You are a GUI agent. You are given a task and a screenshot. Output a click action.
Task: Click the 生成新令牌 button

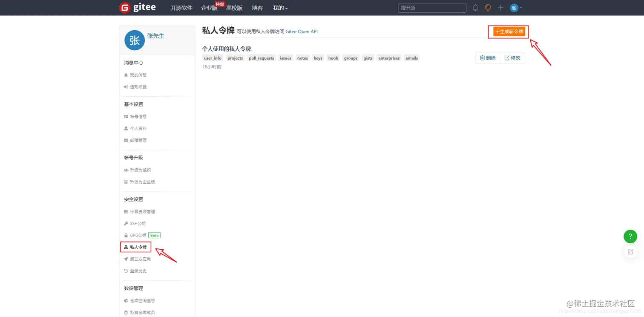(508, 32)
